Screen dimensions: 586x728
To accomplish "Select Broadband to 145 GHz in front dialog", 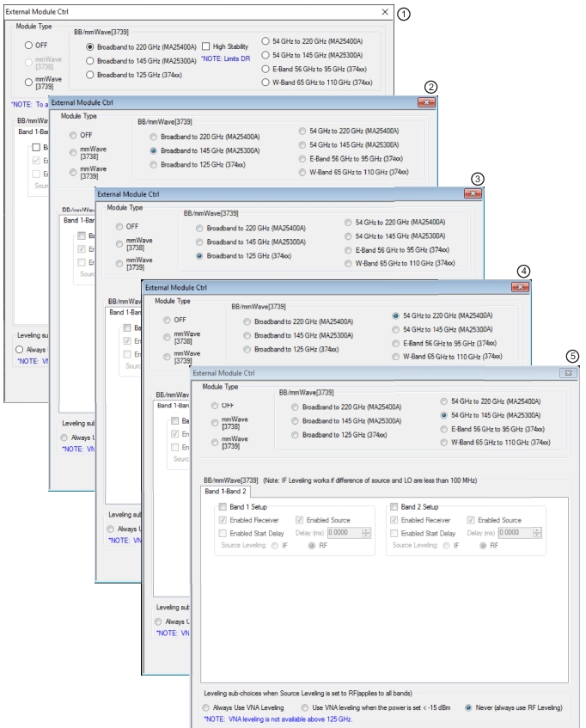I will 295,421.
